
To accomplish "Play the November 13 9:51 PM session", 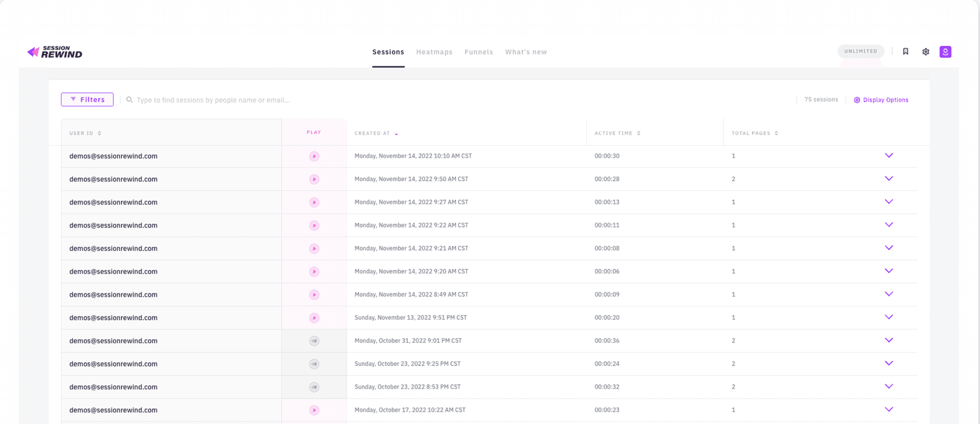I will (x=314, y=318).
